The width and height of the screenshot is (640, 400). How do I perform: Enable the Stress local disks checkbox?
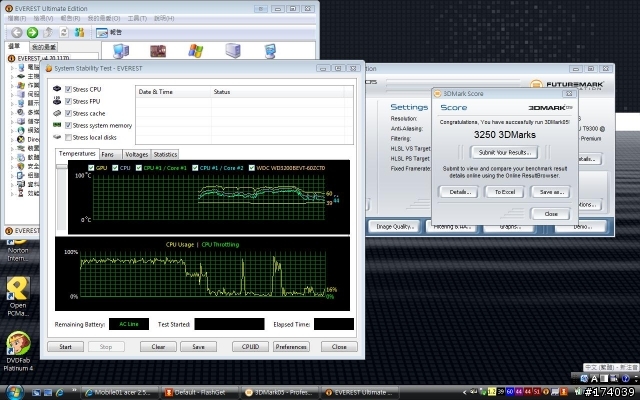(68, 137)
